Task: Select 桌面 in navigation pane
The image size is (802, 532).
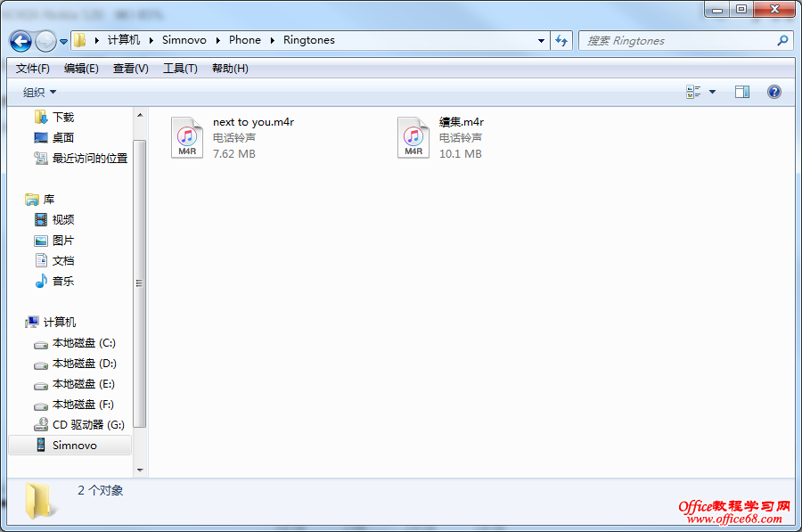Action: 63,137
